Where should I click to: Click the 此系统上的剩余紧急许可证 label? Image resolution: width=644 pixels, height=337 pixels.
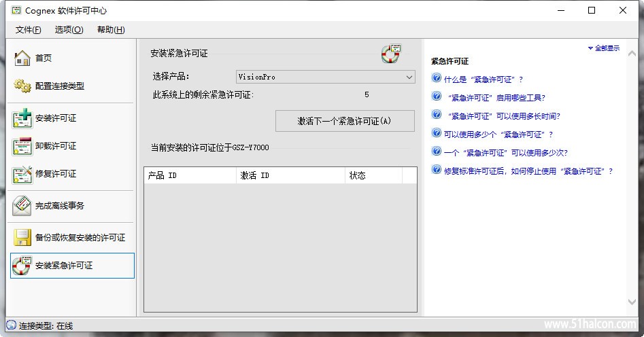point(203,95)
